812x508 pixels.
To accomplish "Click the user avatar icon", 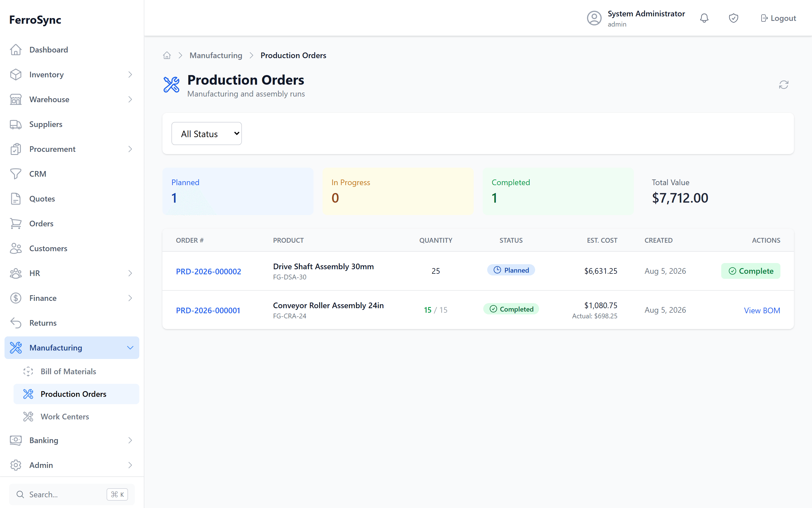I will click(594, 18).
